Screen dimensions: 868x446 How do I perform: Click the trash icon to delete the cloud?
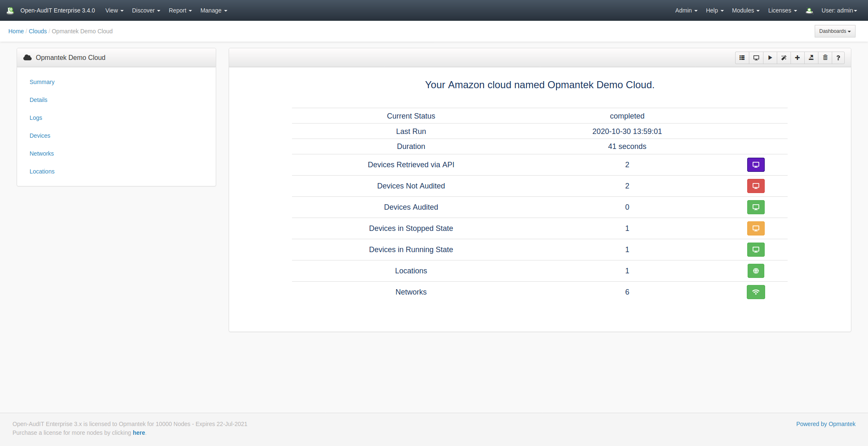pos(825,58)
